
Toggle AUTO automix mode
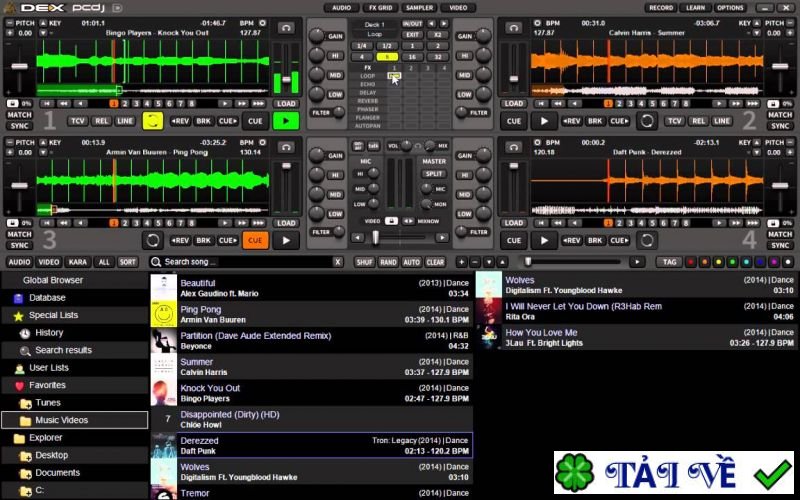tap(411, 262)
